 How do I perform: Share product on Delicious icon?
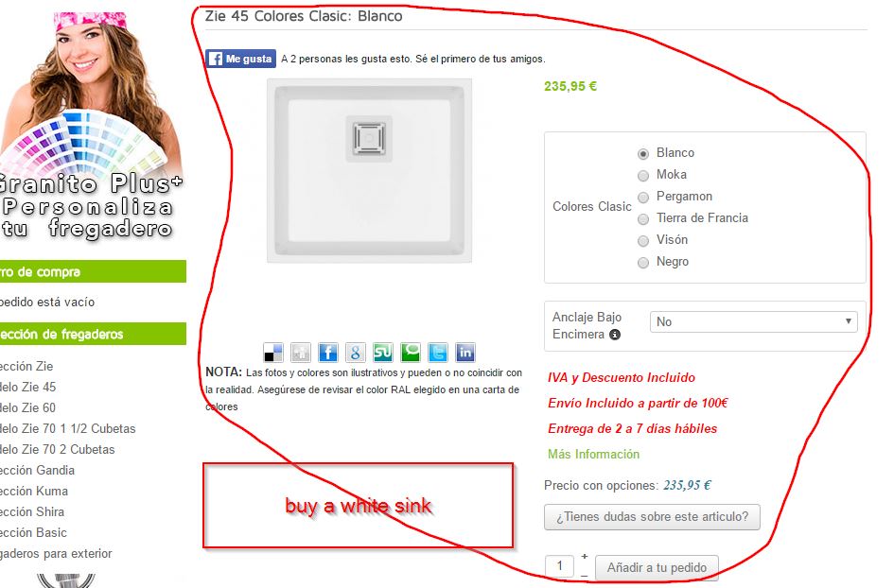pyautogui.click(x=273, y=353)
